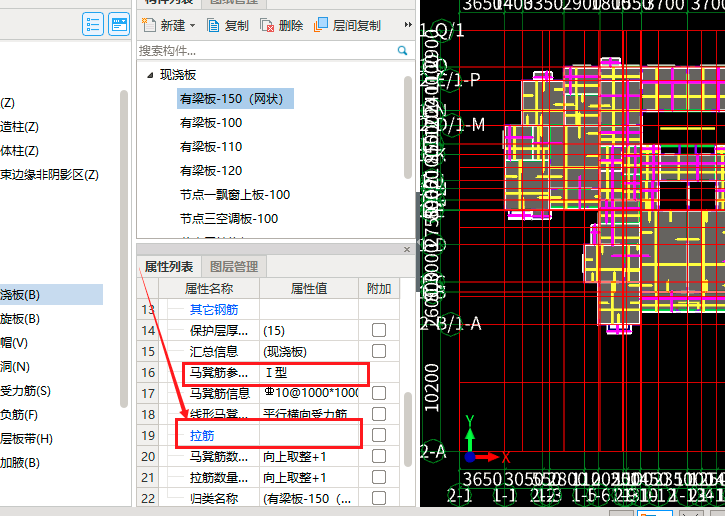Viewport: 725px width, 516px height.
Task: Select 束边缘非阴影区(Z) in left navigation
Action: [x=49, y=175]
